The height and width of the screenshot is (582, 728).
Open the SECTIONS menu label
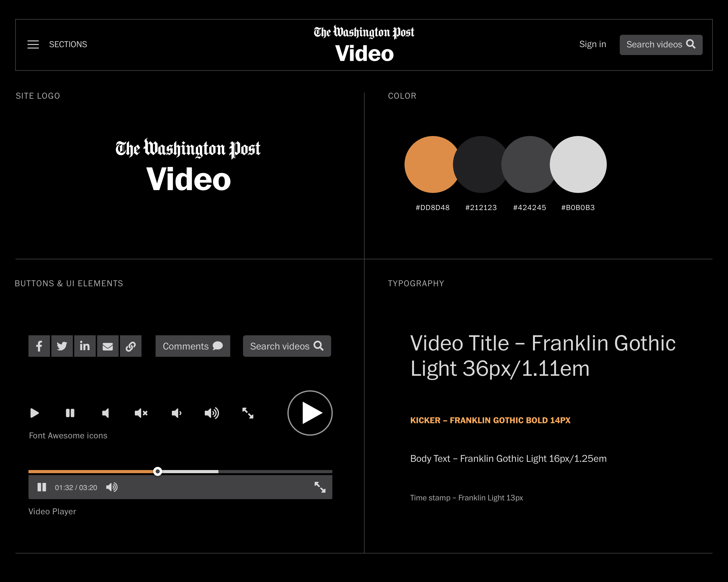tap(68, 45)
